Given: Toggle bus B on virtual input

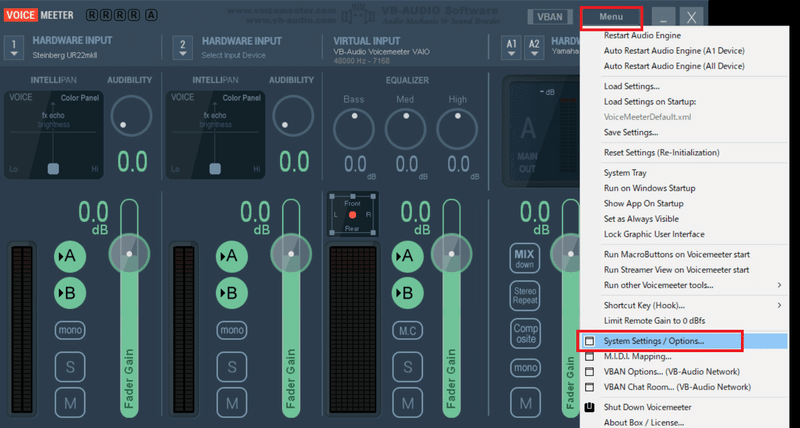Looking at the screenshot, I should point(407,293).
